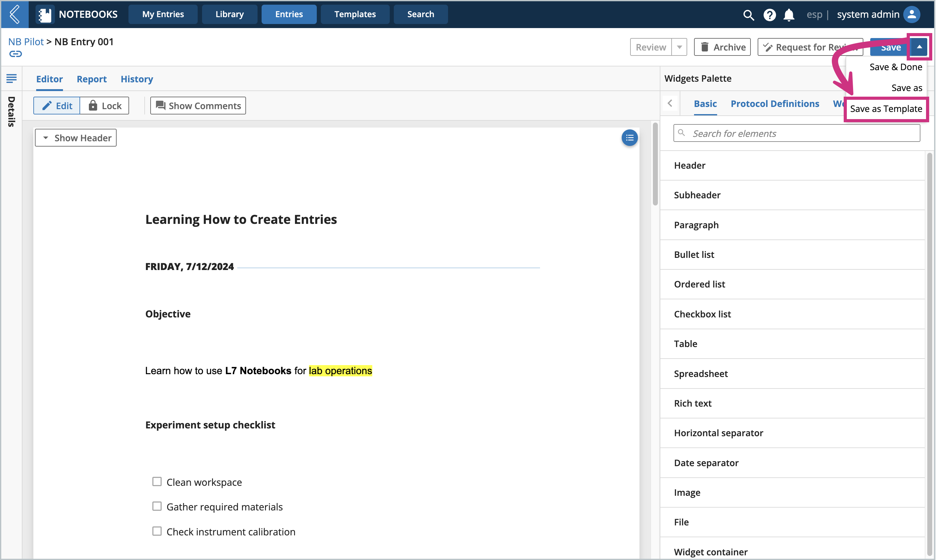Open the help question mark icon

[769, 15]
